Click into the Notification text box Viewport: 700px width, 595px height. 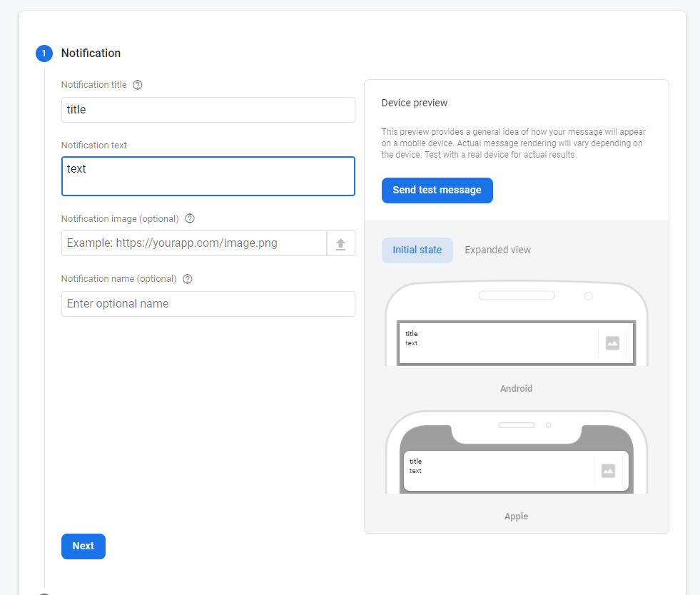(208, 176)
